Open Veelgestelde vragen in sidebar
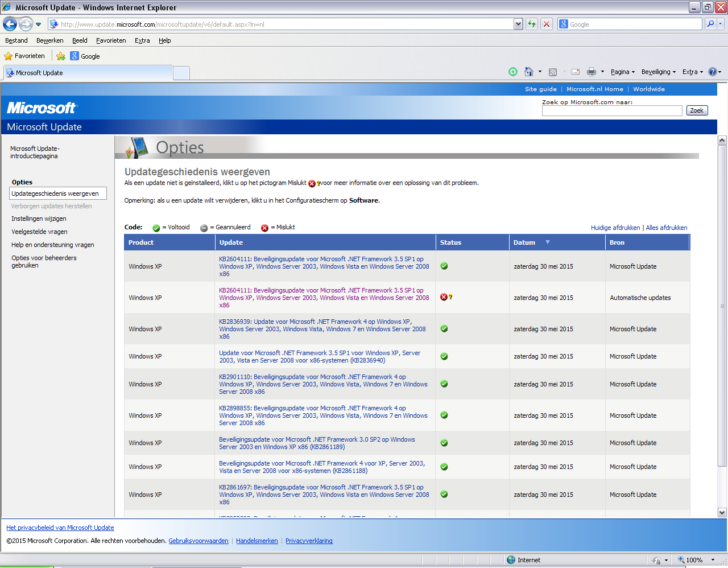728x568 pixels. [x=39, y=232]
